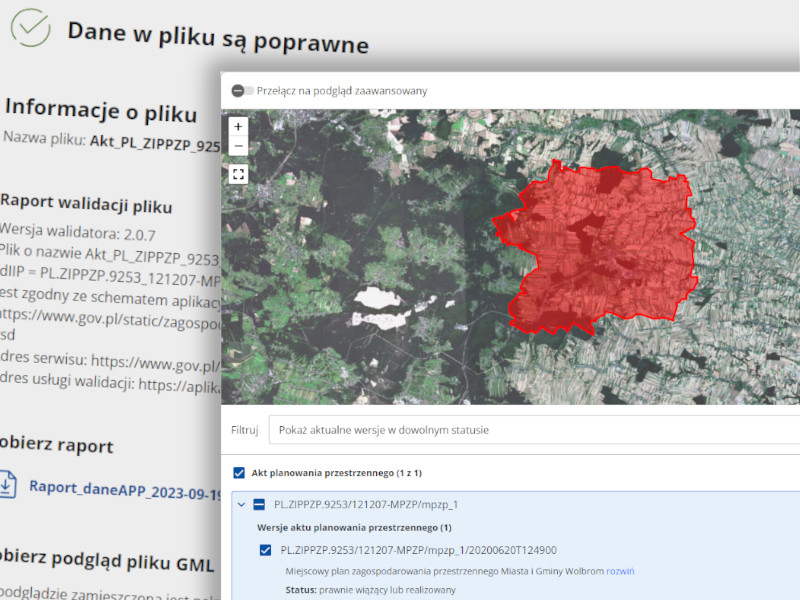Click the 'Raport walidacji pliku' heading
The height and width of the screenshot is (600, 800).
86,203
